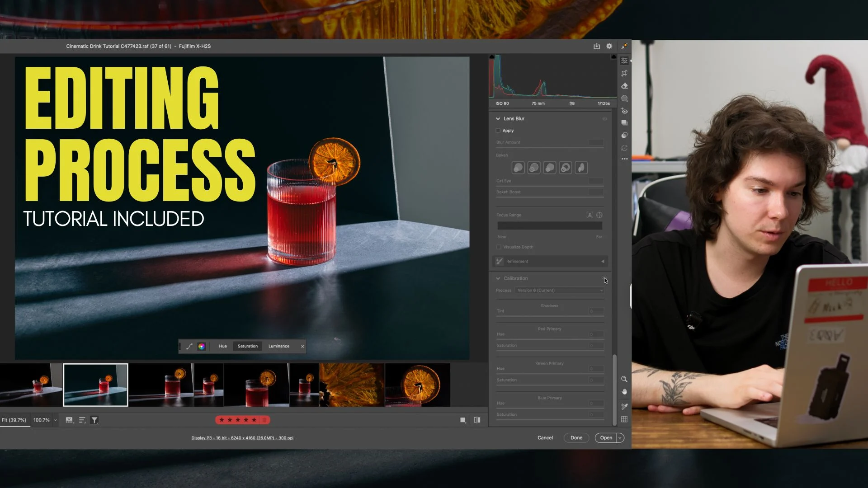Select the Red Eye removal tool
The width and height of the screenshot is (868, 488).
point(624,111)
